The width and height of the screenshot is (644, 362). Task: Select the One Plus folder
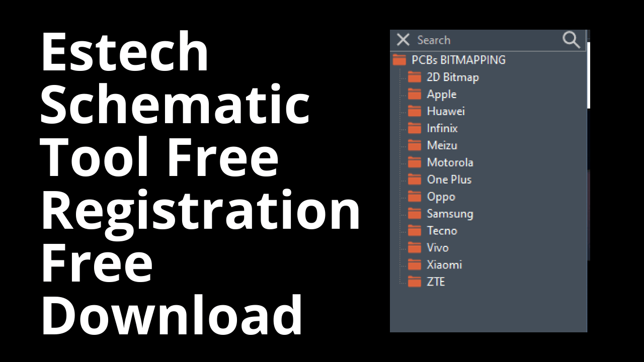449,179
